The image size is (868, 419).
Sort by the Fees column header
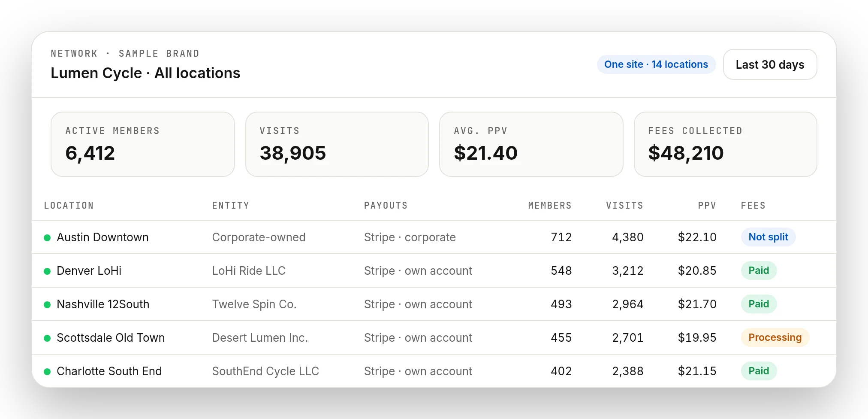753,206
